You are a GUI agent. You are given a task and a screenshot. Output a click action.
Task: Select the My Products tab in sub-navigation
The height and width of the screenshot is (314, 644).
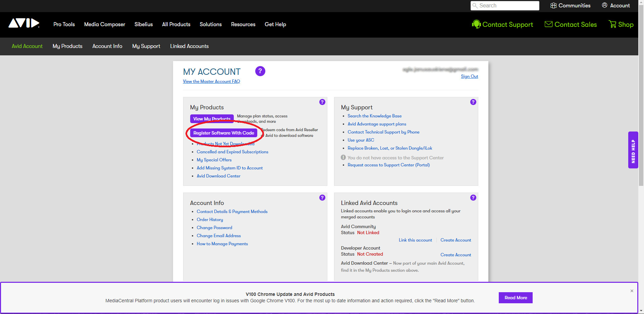(x=67, y=46)
